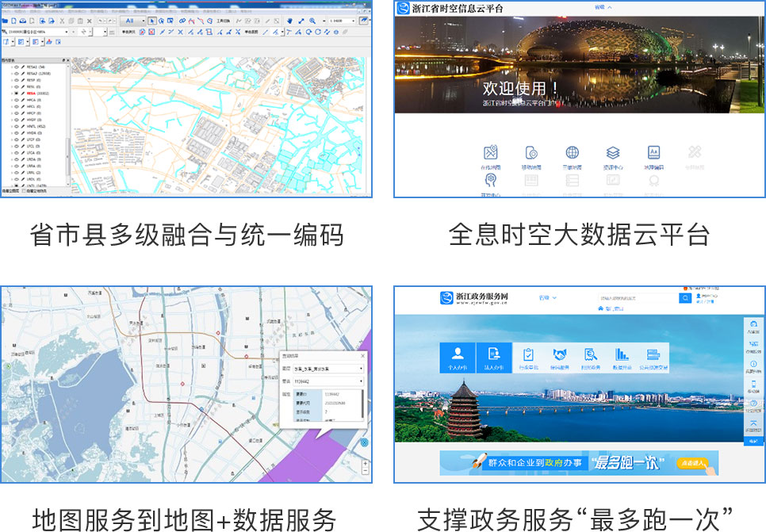Toggle eye visibility for RESP layer

(17, 80)
